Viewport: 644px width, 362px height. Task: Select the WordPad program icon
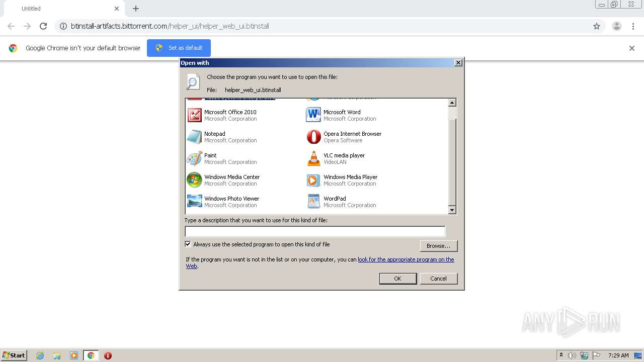tap(313, 202)
